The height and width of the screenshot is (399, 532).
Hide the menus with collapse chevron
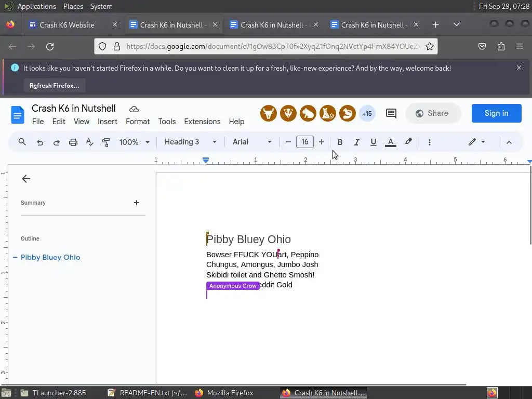509,142
